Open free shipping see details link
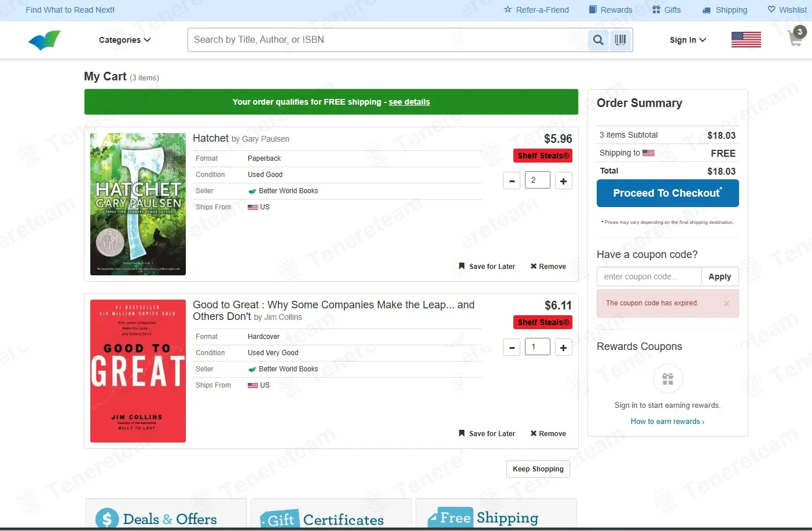 click(409, 102)
